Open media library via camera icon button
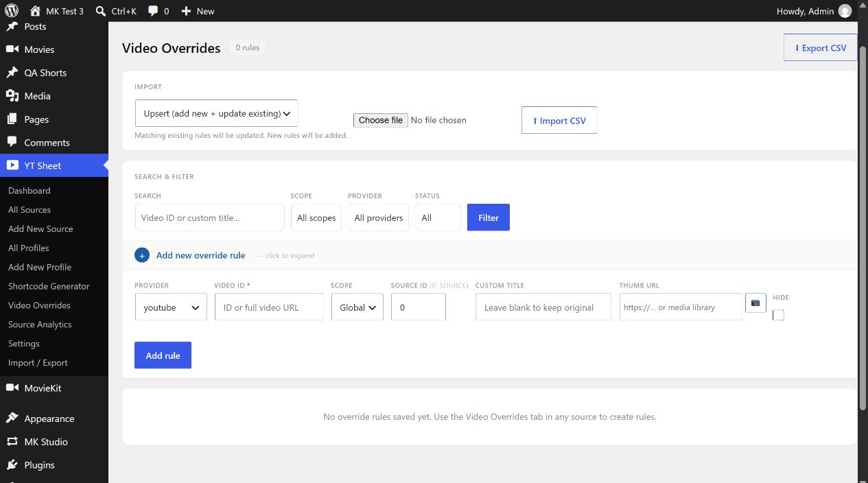Viewport: 868px width, 483px height. pyautogui.click(x=755, y=303)
